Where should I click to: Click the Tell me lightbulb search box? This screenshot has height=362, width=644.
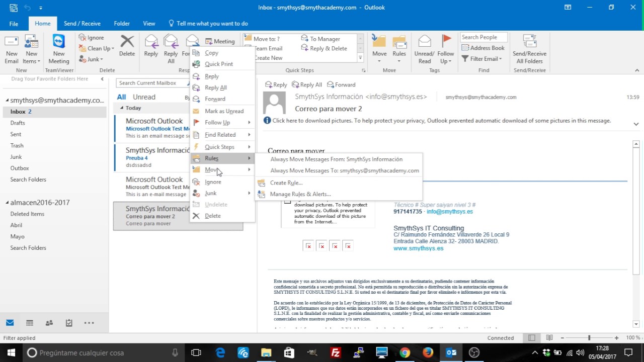[208, 23]
